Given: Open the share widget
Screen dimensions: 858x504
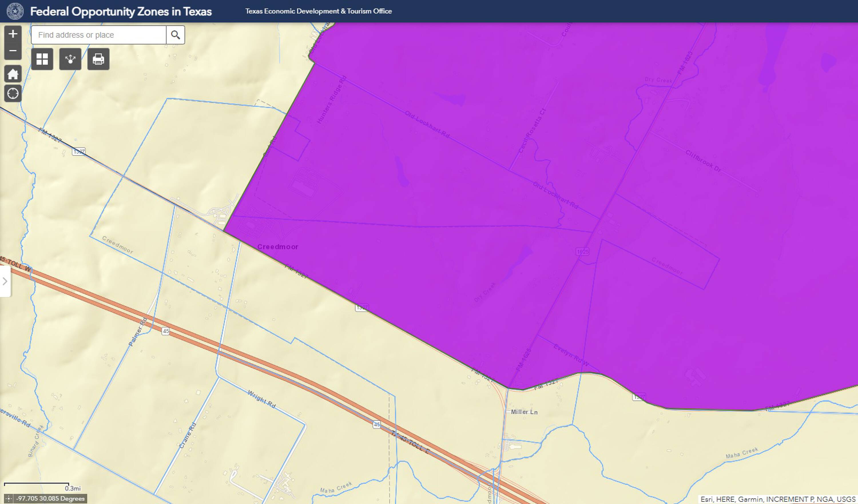Looking at the screenshot, I should click(x=70, y=59).
